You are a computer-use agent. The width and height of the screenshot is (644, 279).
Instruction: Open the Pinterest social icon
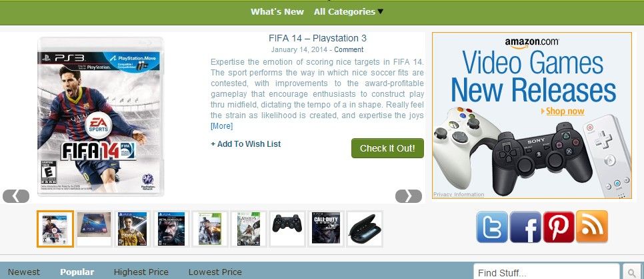[559, 227]
